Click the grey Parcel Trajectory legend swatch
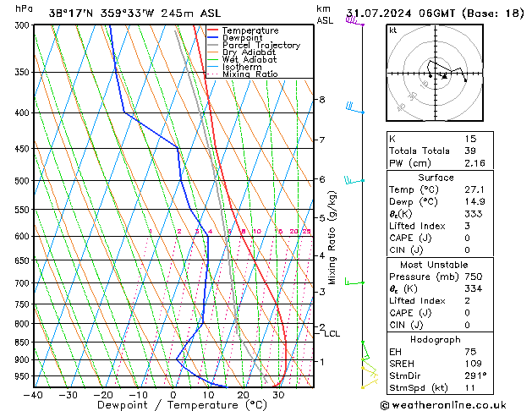The image size is (532, 411). (x=213, y=45)
